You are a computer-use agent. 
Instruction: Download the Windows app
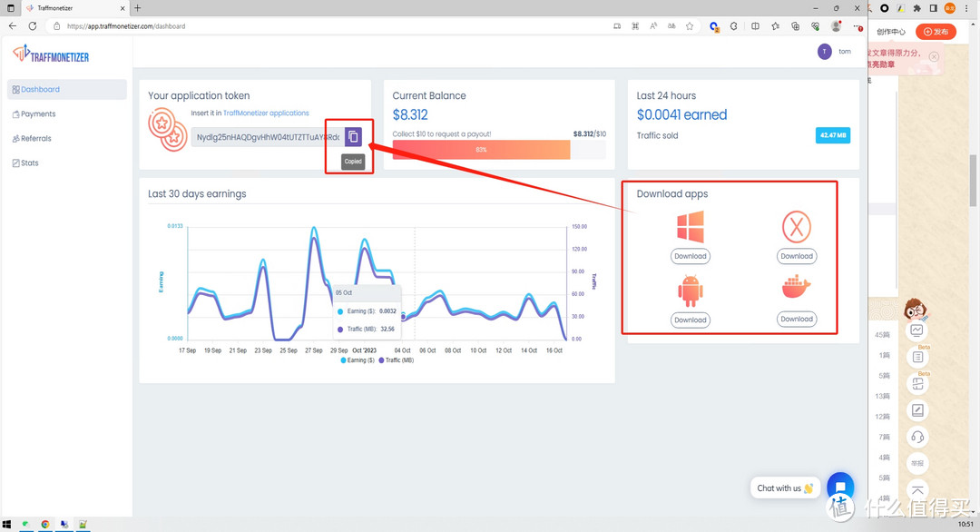(690, 256)
